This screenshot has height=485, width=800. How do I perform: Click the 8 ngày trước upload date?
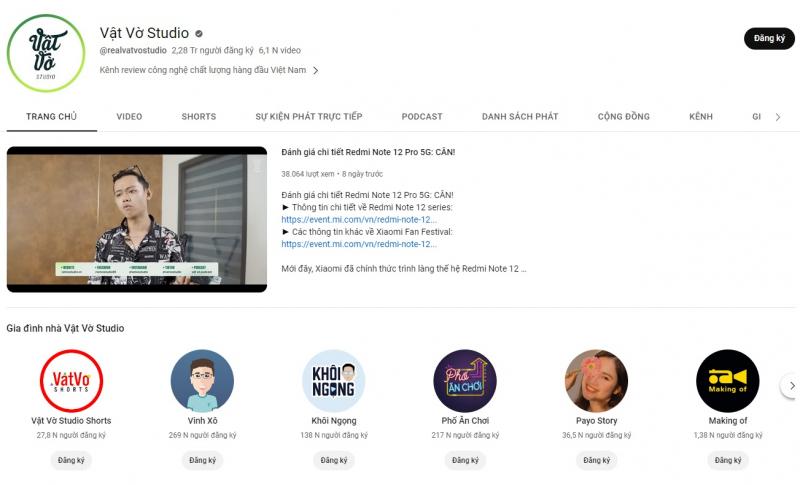point(362,174)
